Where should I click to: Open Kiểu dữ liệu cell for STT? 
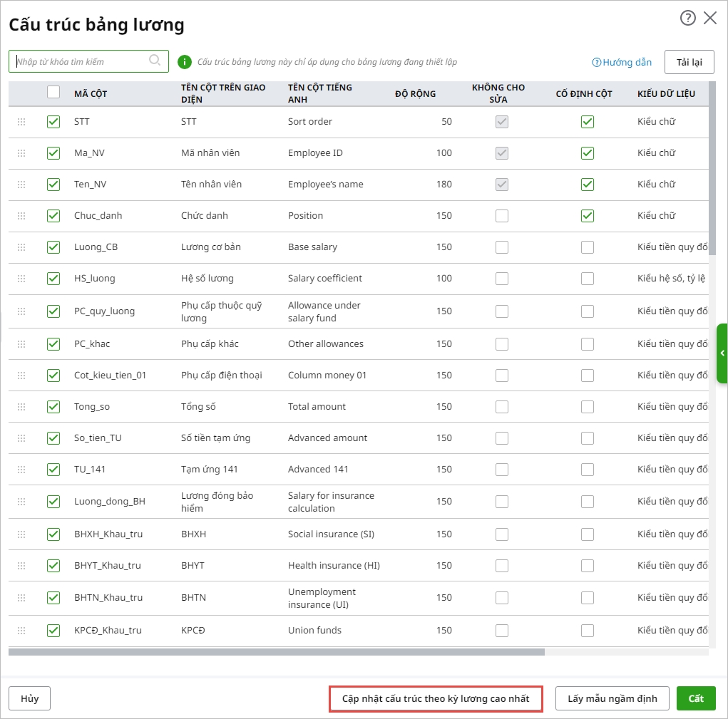[656, 122]
